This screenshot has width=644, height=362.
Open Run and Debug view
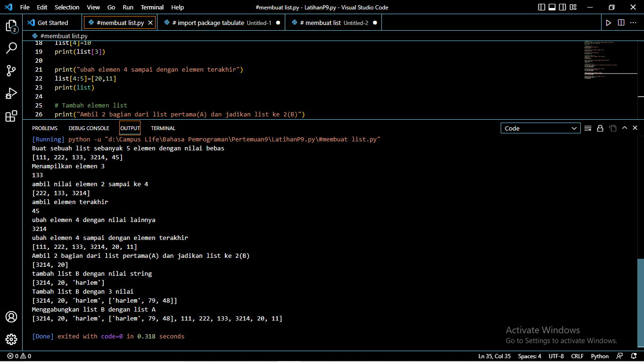coord(11,93)
